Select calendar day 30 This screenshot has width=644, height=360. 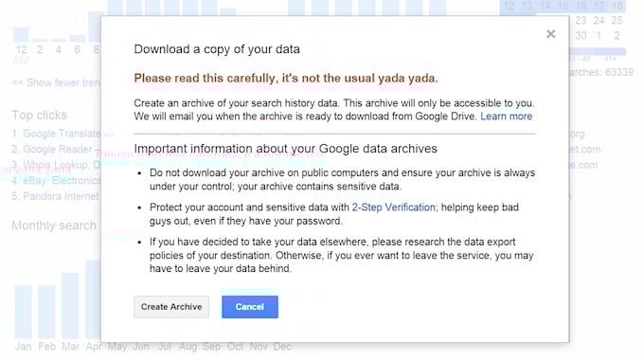[x=581, y=35]
